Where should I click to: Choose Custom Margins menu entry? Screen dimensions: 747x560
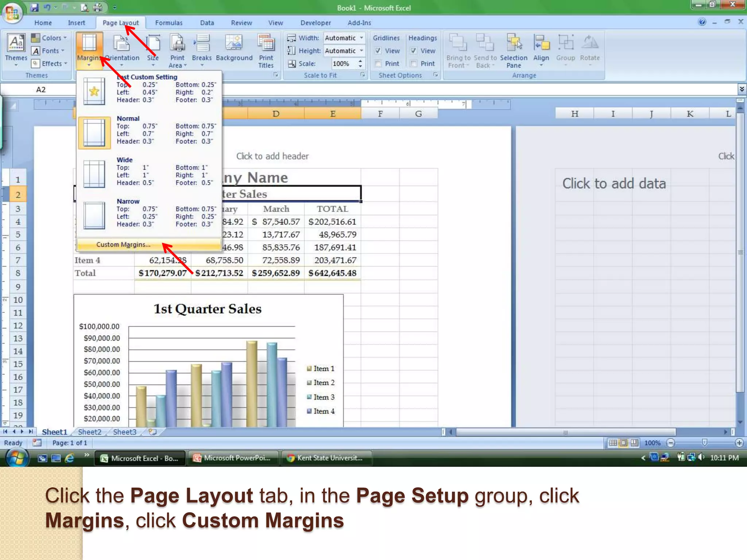pyautogui.click(x=149, y=244)
